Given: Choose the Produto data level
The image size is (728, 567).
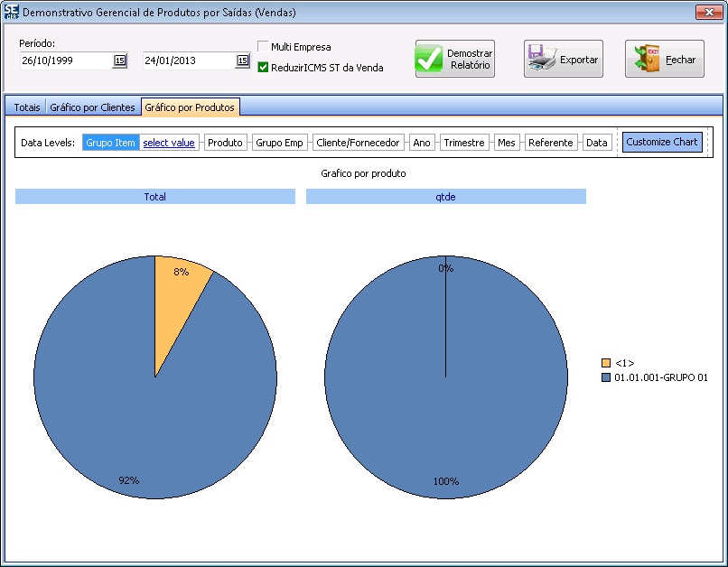Looking at the screenshot, I should (225, 143).
